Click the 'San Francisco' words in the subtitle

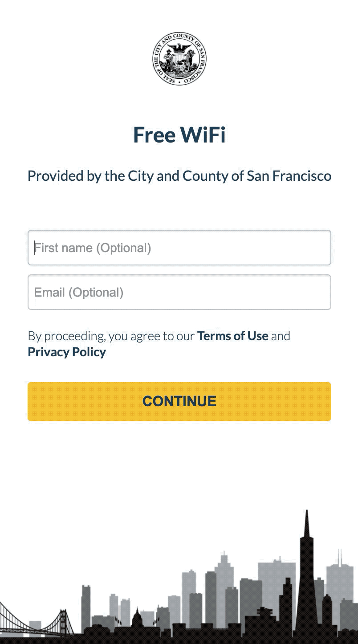[x=289, y=176]
